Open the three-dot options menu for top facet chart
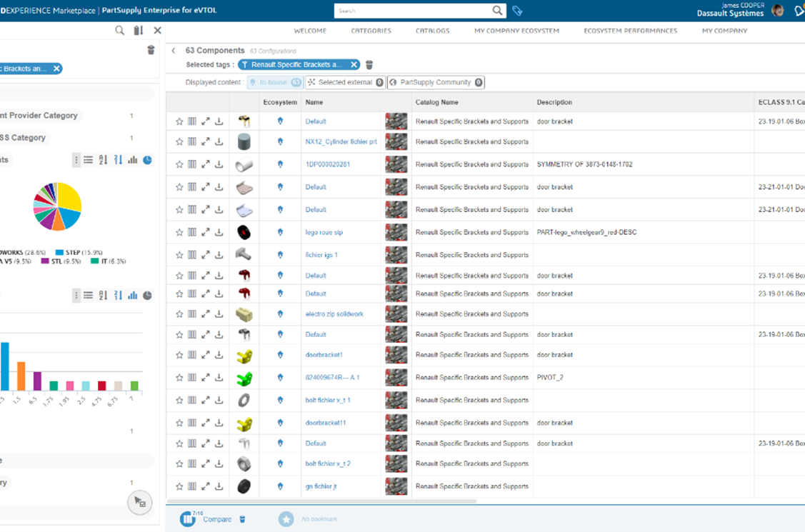805x532 pixels. pos(76,160)
